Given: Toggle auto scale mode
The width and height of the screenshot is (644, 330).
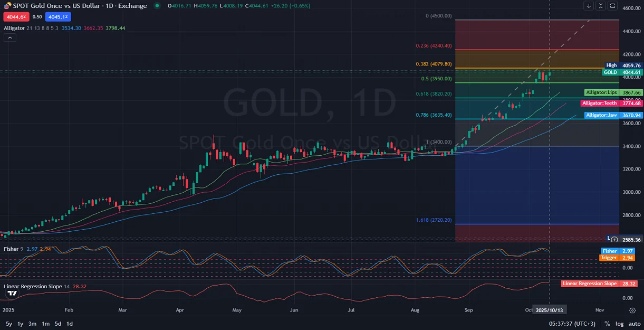Looking at the screenshot, I should point(635,324).
